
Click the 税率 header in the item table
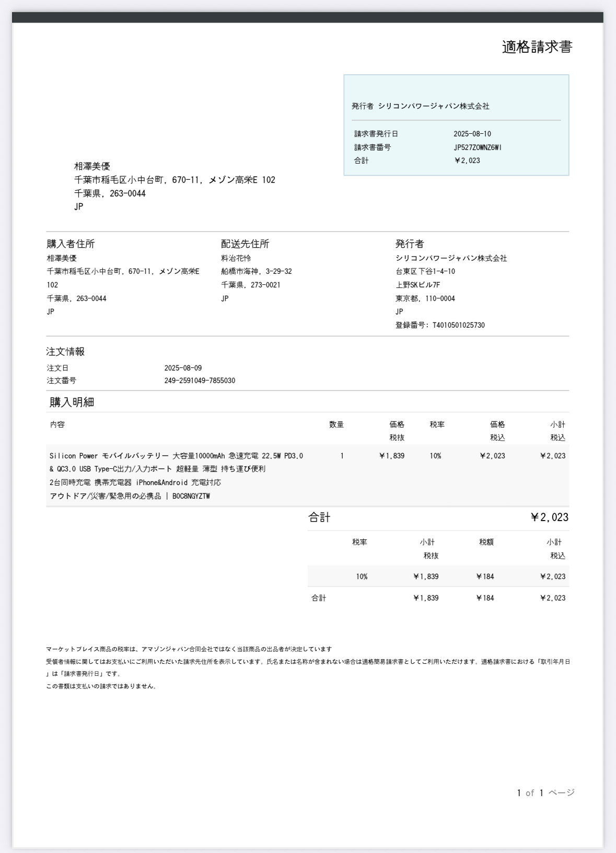pos(437,424)
